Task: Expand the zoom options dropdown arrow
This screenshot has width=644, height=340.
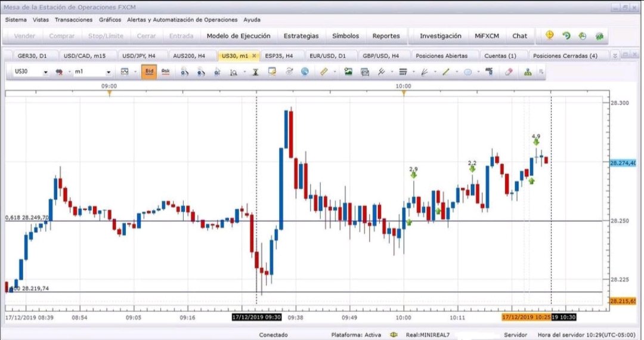Action: [244, 72]
